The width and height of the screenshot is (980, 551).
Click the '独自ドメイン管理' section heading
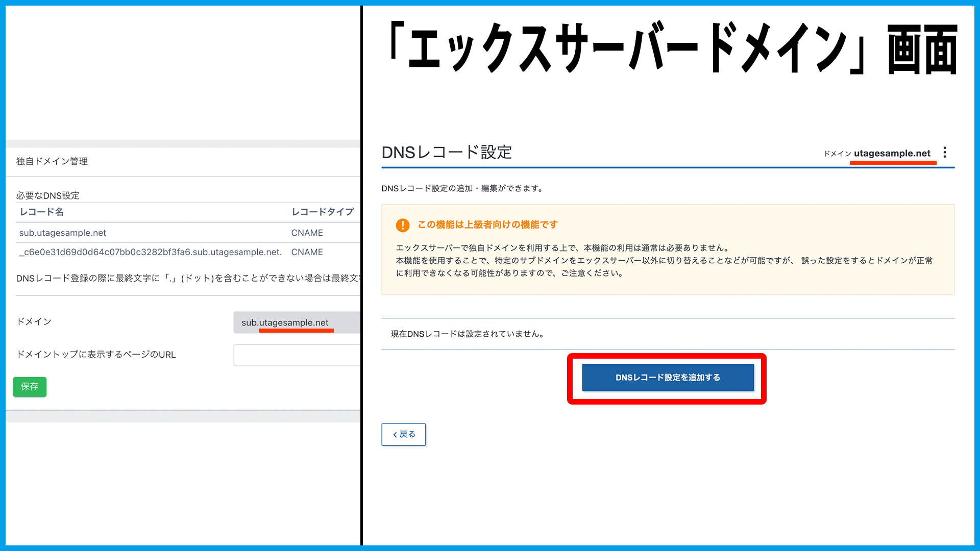tap(52, 161)
